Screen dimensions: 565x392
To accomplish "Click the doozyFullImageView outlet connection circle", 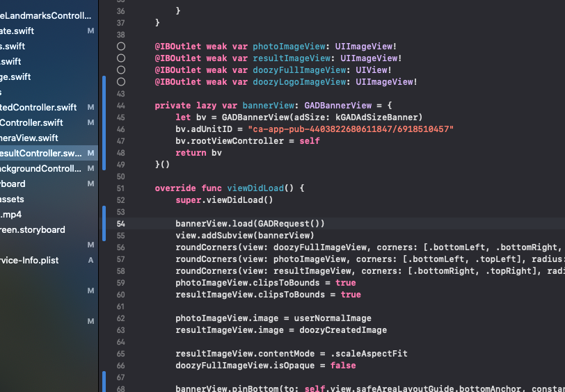I will click(x=121, y=70).
